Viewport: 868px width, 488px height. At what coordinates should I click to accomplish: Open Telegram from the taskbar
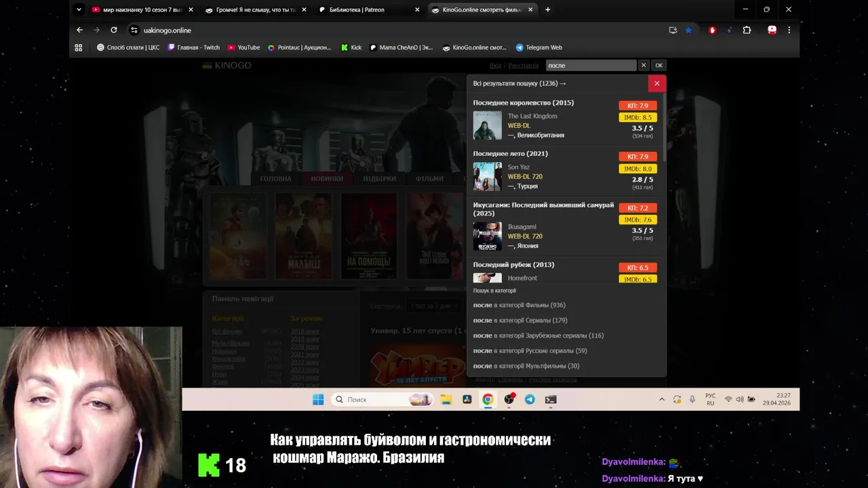[x=530, y=399]
